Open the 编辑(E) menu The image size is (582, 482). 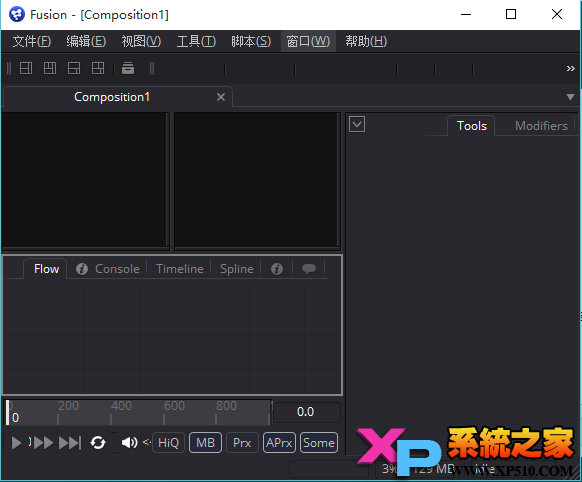coord(86,41)
